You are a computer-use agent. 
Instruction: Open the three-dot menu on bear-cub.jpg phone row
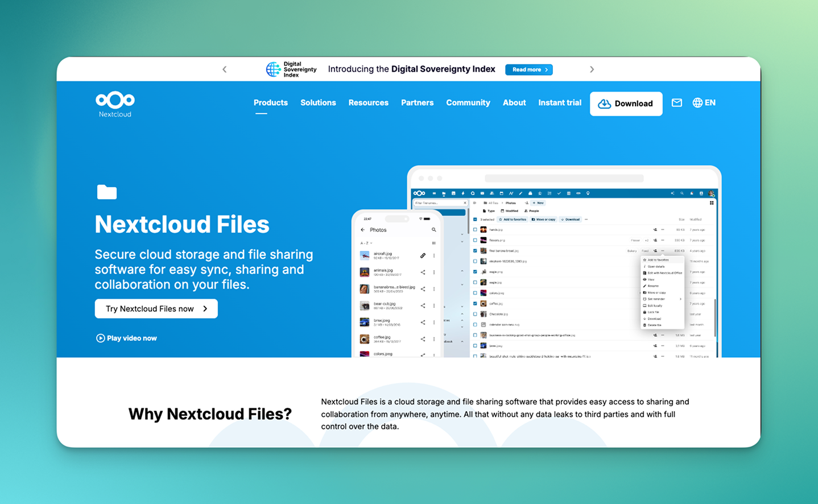pyautogui.click(x=434, y=305)
